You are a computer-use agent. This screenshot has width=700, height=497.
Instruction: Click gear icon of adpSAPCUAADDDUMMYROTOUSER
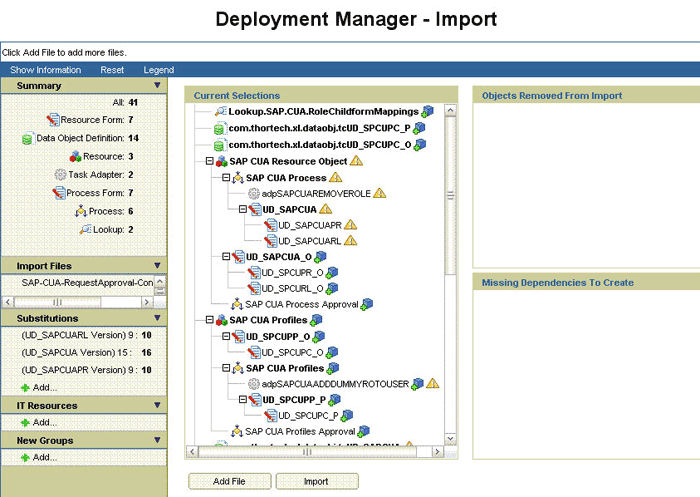tap(254, 384)
